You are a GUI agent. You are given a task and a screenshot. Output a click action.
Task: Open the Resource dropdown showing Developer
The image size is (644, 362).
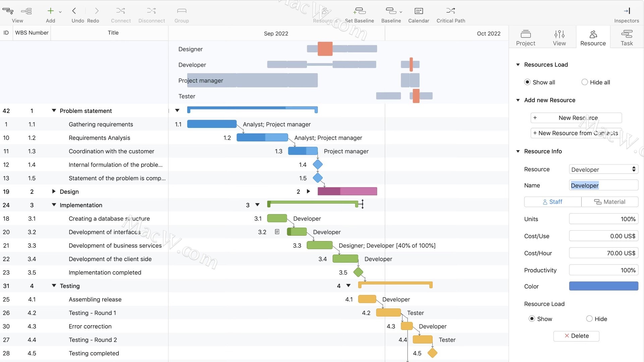coord(603,169)
